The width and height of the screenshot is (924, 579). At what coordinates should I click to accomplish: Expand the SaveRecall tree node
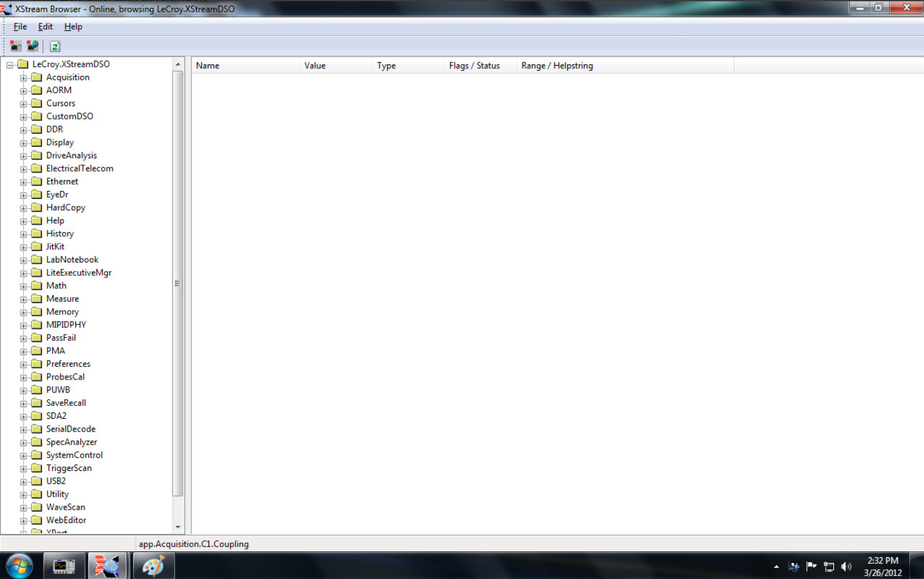click(24, 403)
